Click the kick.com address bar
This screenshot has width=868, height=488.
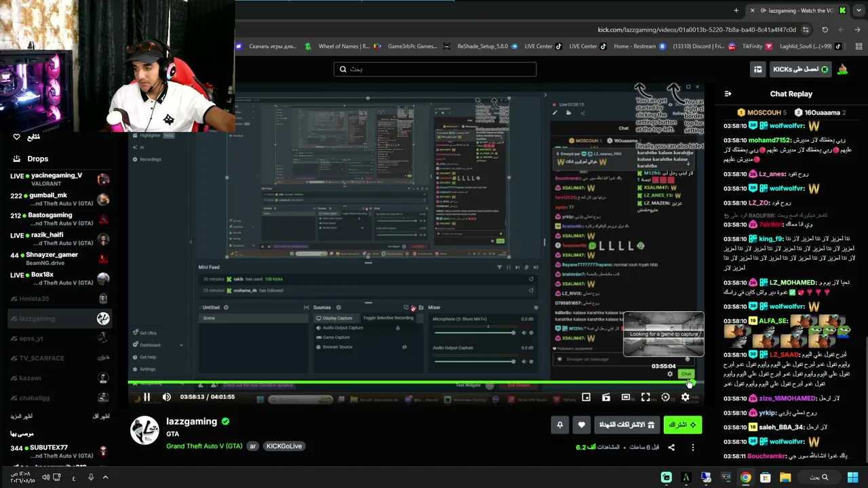[x=696, y=30]
